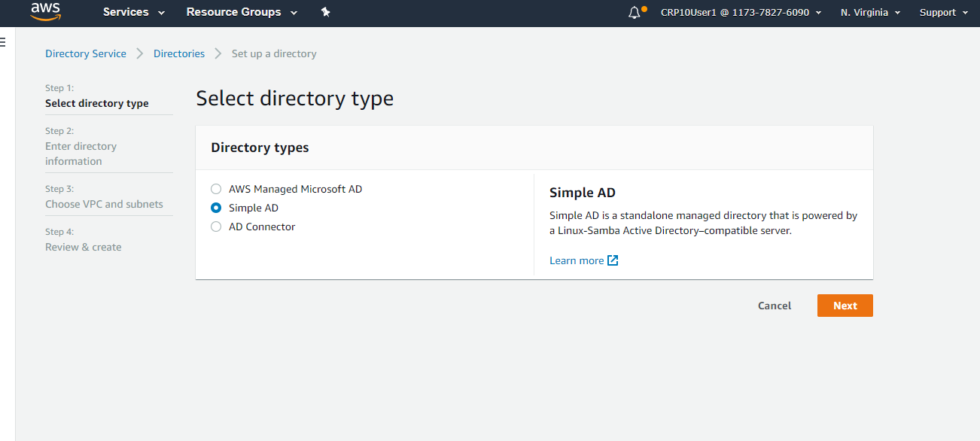Click Step 1 Select directory type

(97, 103)
